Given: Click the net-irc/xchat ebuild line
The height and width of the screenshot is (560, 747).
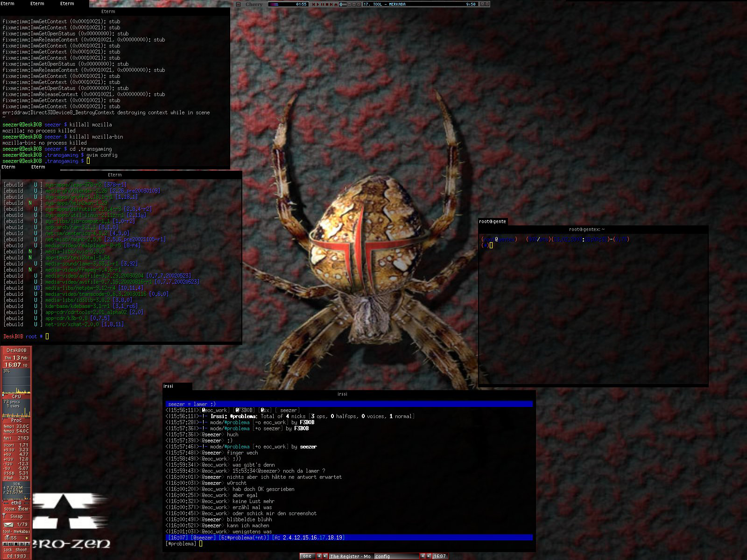Looking at the screenshot, I should pos(63,324).
